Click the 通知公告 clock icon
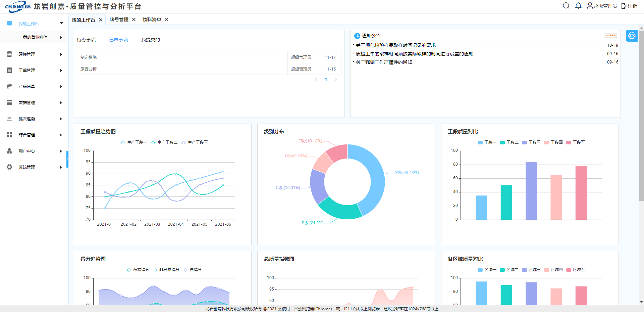 coord(357,36)
